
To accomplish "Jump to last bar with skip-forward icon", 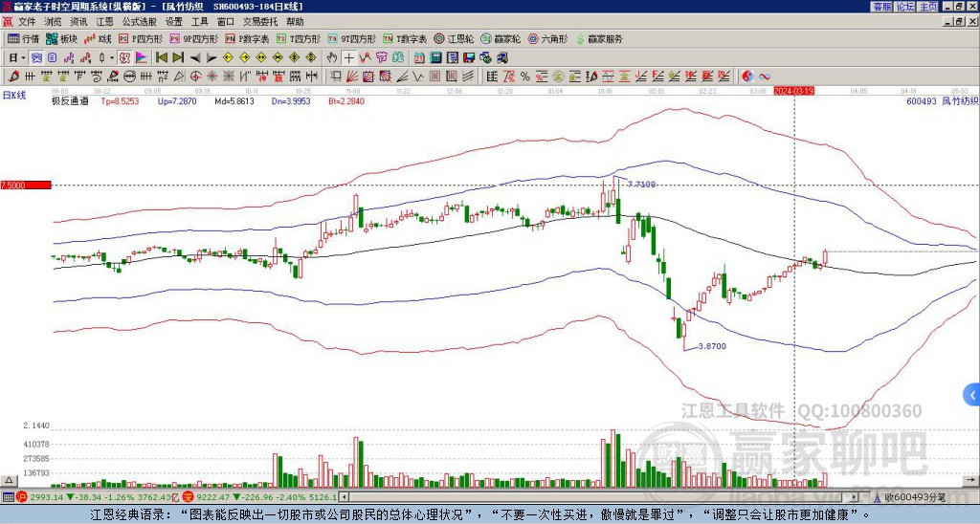I will pos(178,58).
